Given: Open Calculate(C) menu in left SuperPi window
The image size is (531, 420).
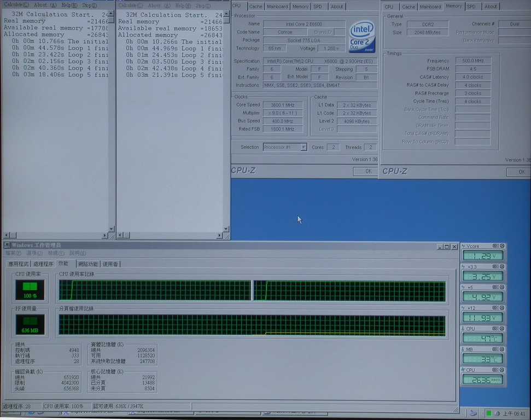Looking at the screenshot, I should coord(16,5).
